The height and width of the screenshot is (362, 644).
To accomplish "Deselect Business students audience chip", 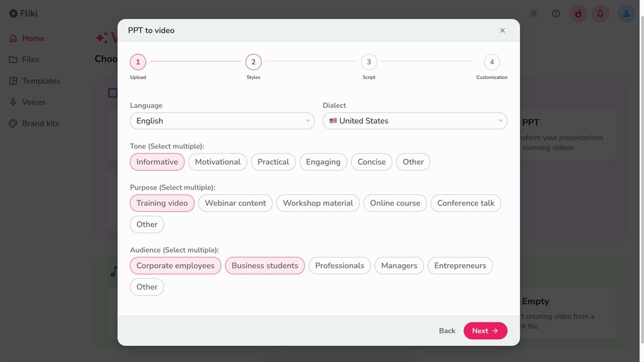I will (x=265, y=265).
